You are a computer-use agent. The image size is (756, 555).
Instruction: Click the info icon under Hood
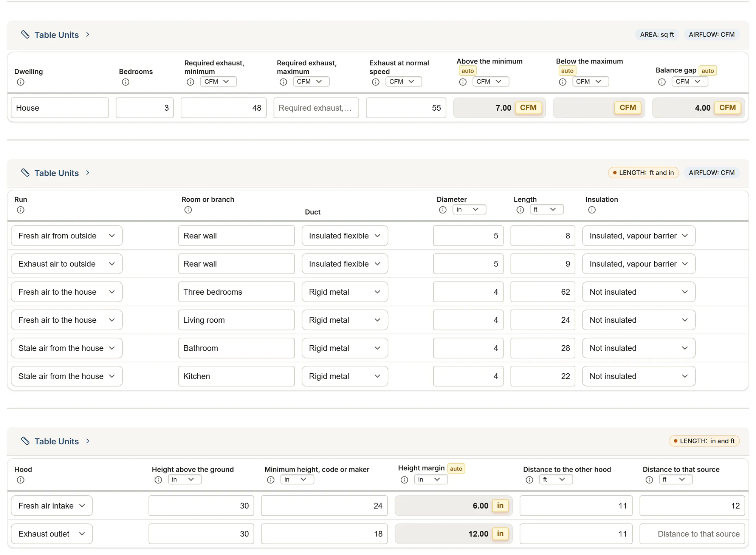point(21,480)
